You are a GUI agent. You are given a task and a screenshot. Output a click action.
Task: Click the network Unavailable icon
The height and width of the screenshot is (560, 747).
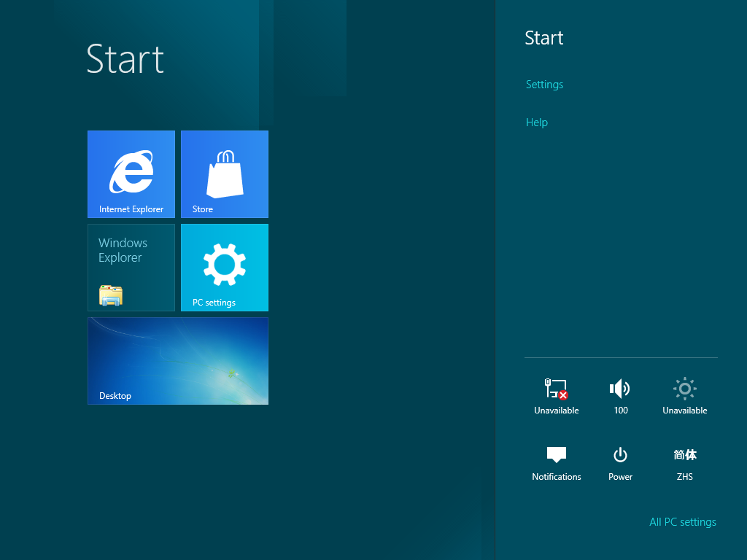click(556, 389)
